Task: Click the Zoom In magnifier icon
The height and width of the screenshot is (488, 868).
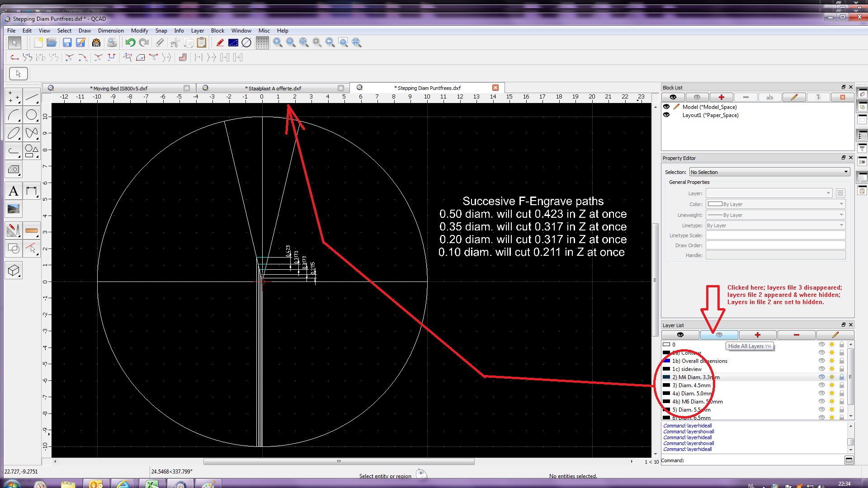Action: click(x=278, y=42)
